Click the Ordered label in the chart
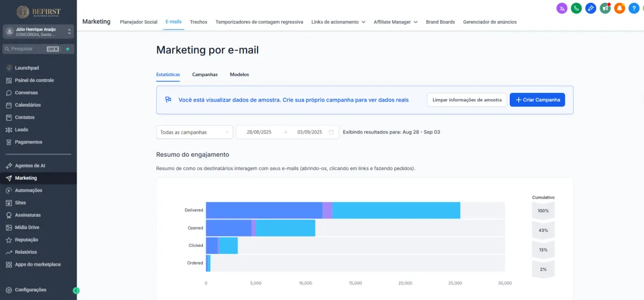 (x=195, y=263)
